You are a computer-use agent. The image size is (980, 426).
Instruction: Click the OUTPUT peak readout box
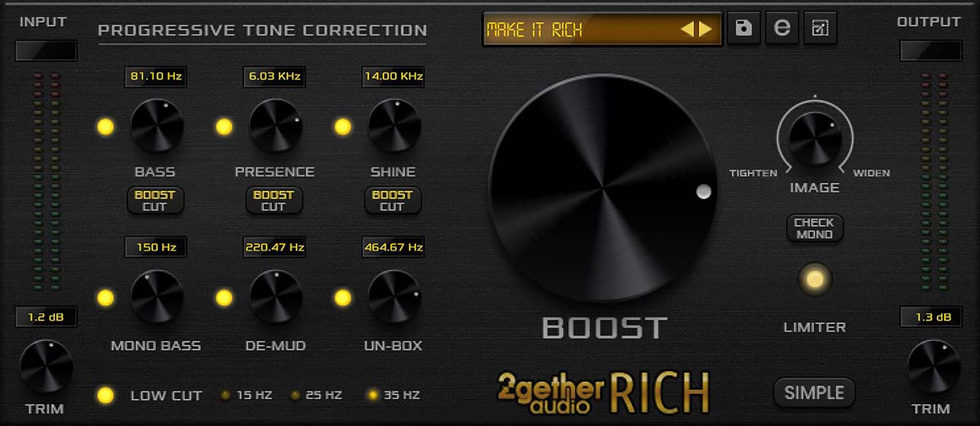point(932,51)
